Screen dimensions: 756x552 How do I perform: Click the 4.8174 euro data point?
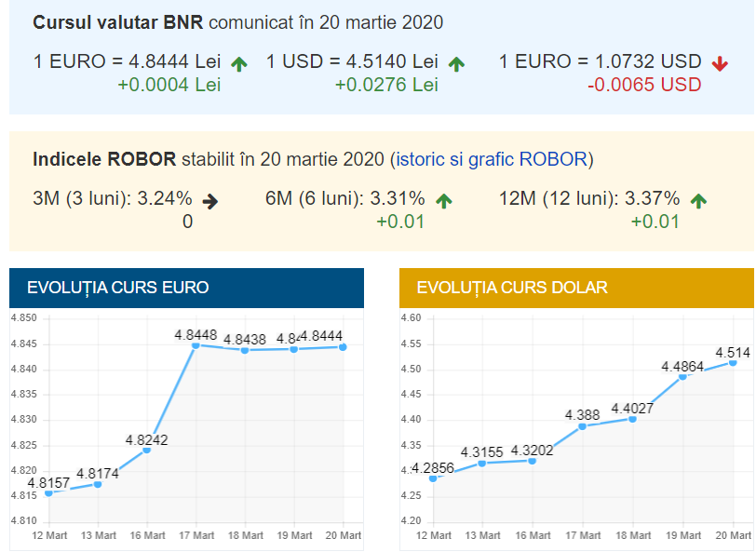pos(98,484)
